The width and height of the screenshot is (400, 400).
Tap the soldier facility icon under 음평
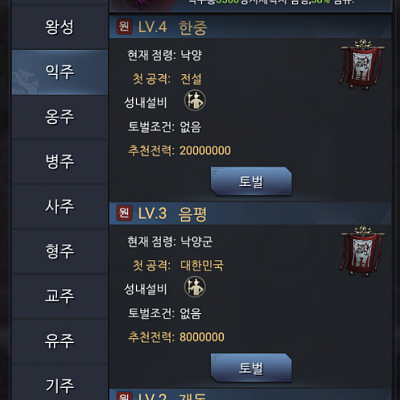pyautogui.click(x=195, y=287)
